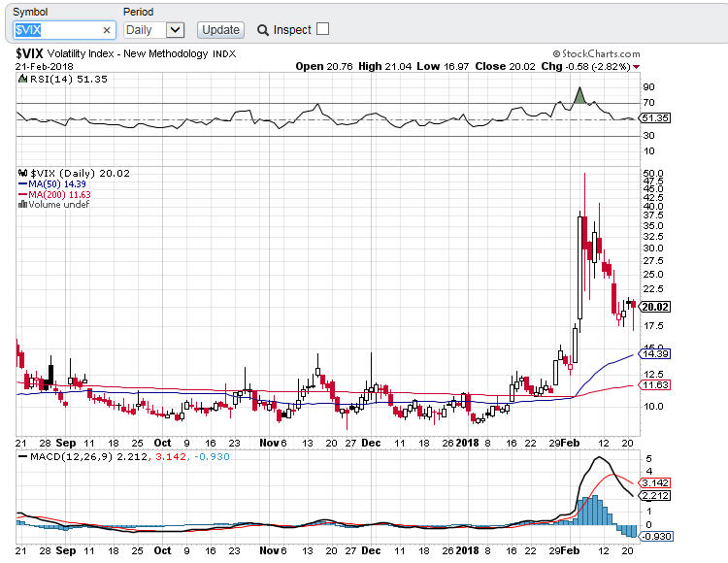Click the red MA(200) legend line swatch
Viewport: 728px width, 563px height.
click(x=23, y=195)
